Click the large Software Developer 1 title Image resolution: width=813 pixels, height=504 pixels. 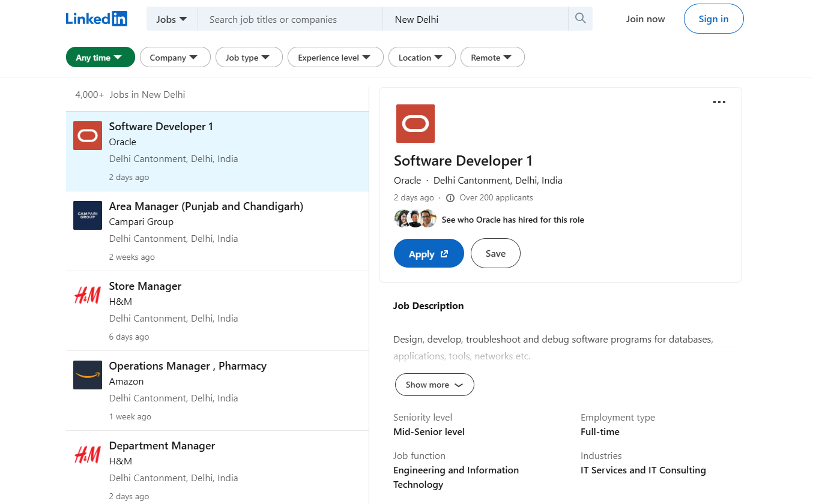pyautogui.click(x=463, y=161)
